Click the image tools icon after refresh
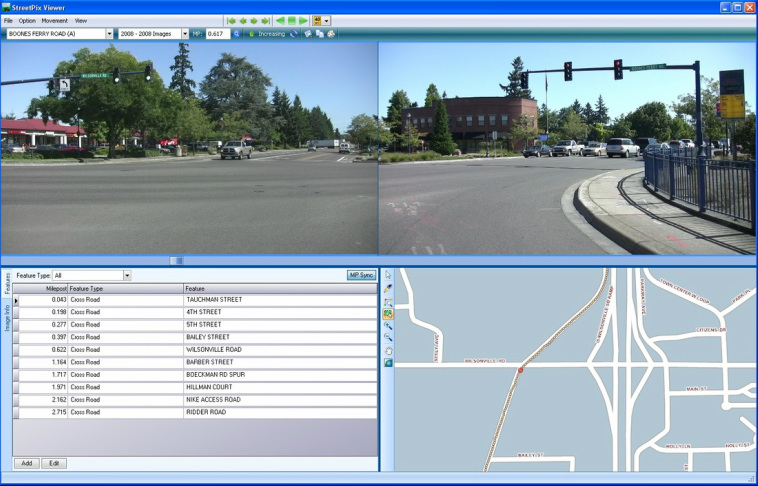Viewport: 758px width, 486px height. point(308,34)
